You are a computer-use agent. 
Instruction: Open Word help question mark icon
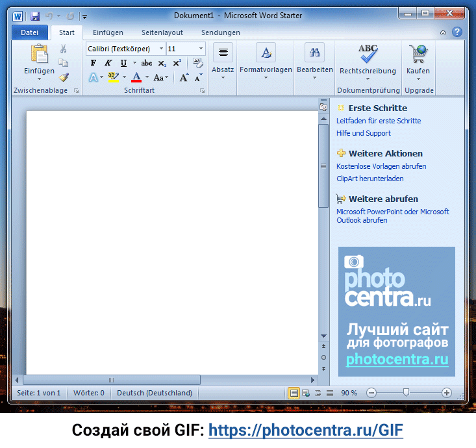(x=457, y=32)
